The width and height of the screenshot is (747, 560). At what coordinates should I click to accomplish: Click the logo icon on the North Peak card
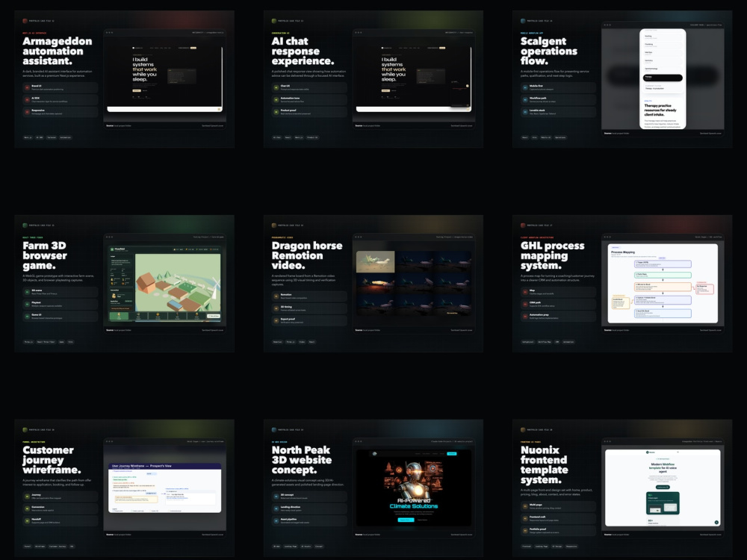tap(274, 429)
